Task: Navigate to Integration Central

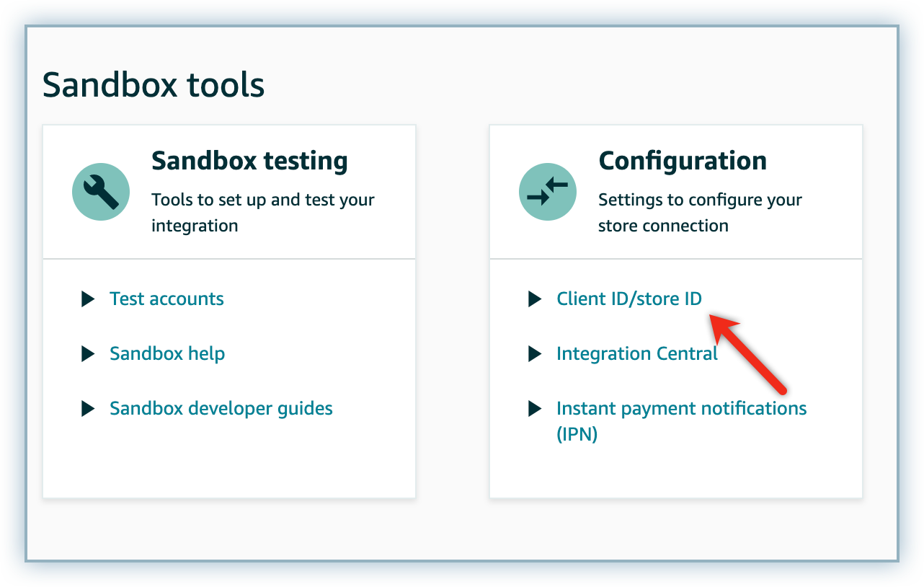Action: tap(636, 353)
